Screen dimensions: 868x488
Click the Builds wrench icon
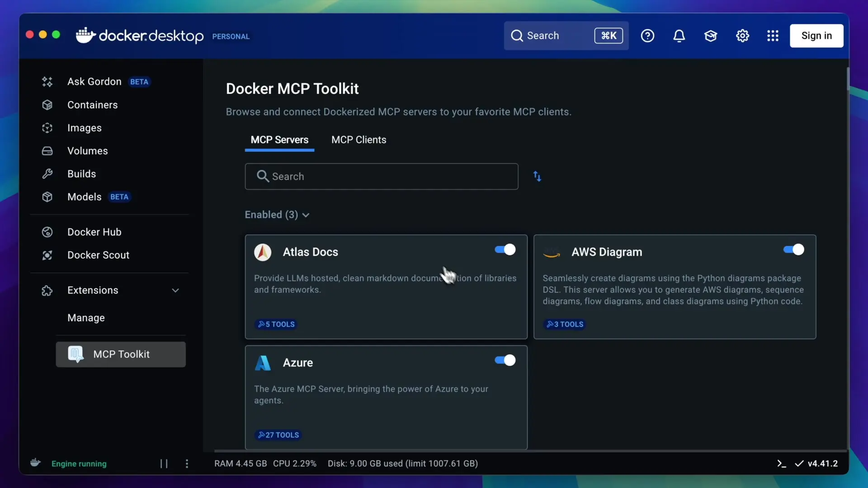pos(47,174)
